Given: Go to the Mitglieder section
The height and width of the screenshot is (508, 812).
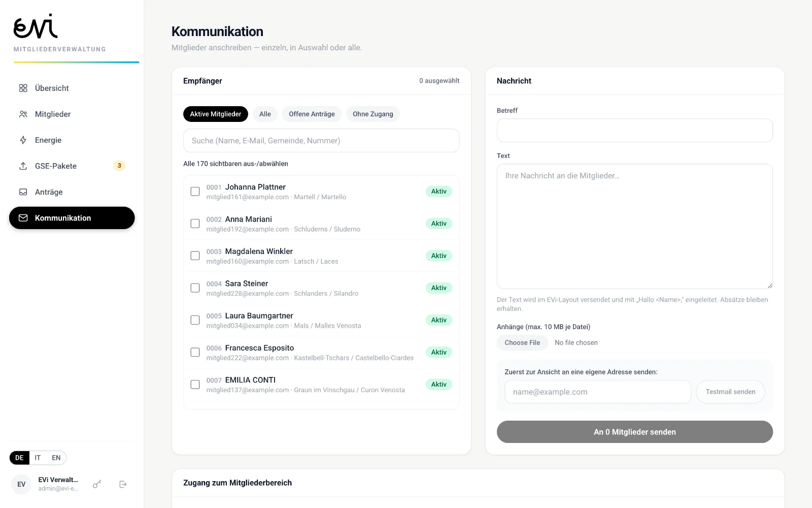Looking at the screenshot, I should 72,114.
